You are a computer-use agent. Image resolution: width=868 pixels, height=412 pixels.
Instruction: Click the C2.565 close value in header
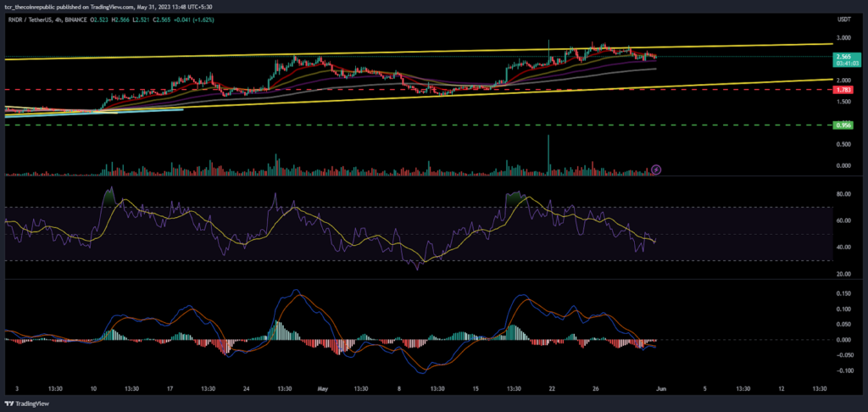tap(163, 20)
